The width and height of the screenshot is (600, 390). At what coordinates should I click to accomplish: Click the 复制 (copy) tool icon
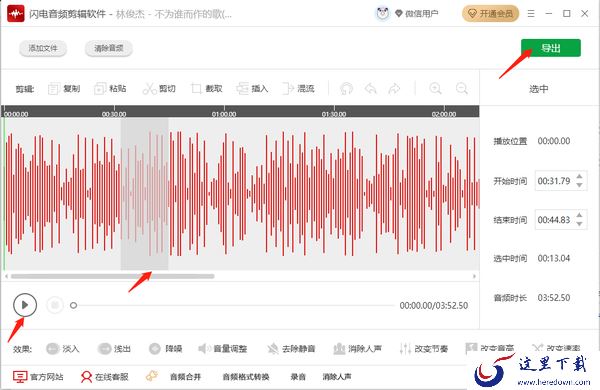click(53, 89)
